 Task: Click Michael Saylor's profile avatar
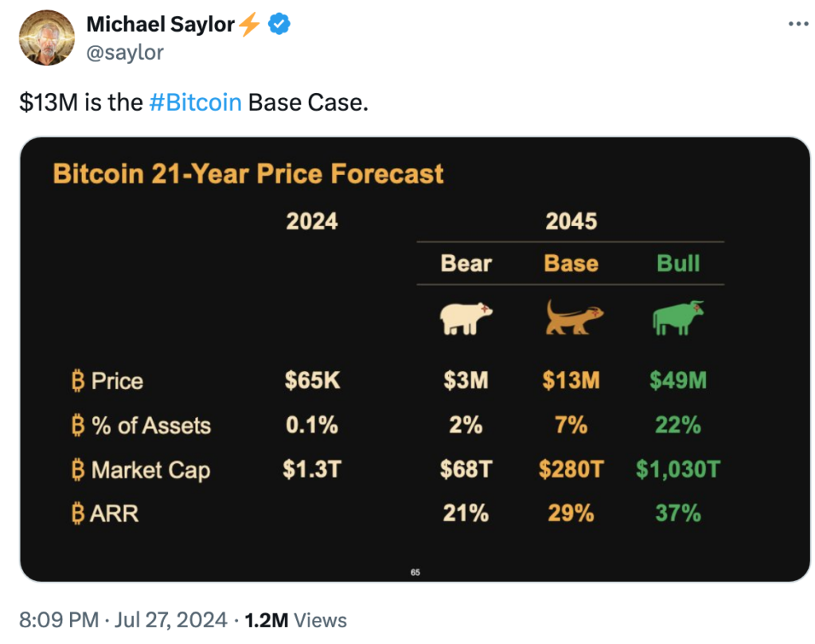point(47,37)
